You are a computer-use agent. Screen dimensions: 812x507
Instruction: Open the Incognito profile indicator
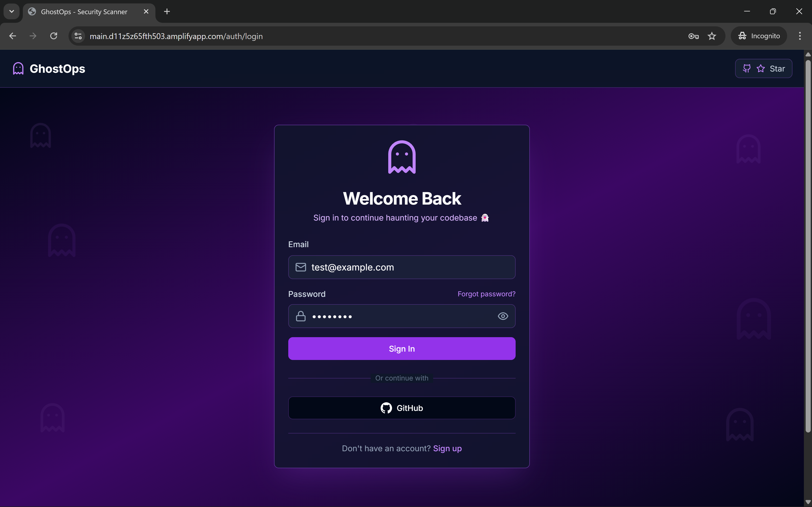(759, 36)
